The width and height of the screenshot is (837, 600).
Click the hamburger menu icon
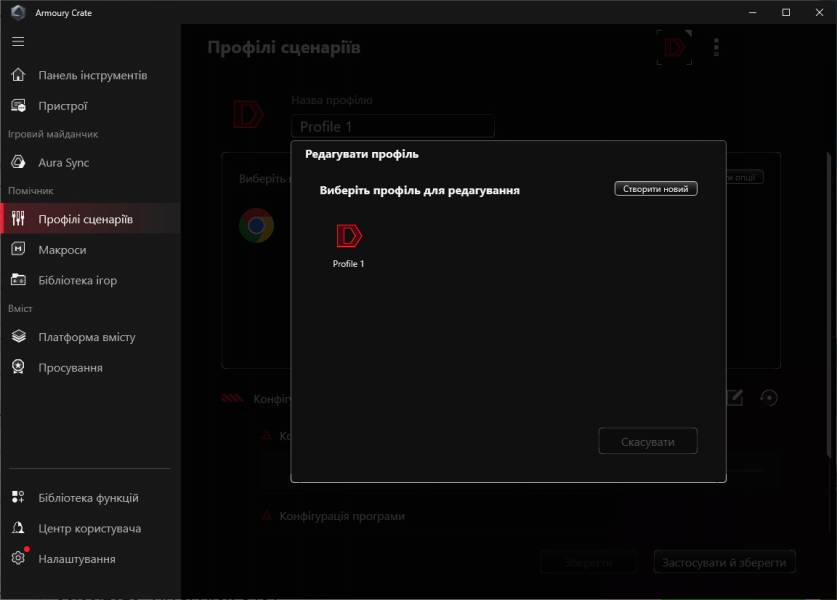click(x=18, y=42)
